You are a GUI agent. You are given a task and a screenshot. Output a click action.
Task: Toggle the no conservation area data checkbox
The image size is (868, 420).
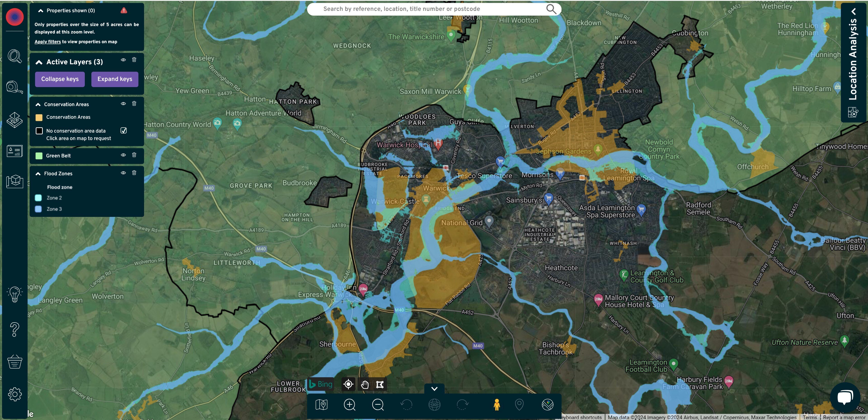tap(124, 131)
